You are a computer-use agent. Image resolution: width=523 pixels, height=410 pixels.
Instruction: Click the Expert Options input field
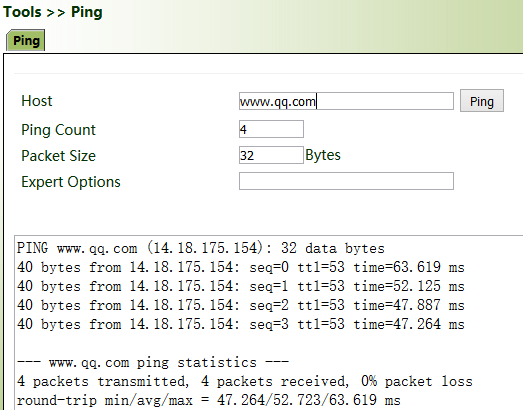[x=346, y=181]
